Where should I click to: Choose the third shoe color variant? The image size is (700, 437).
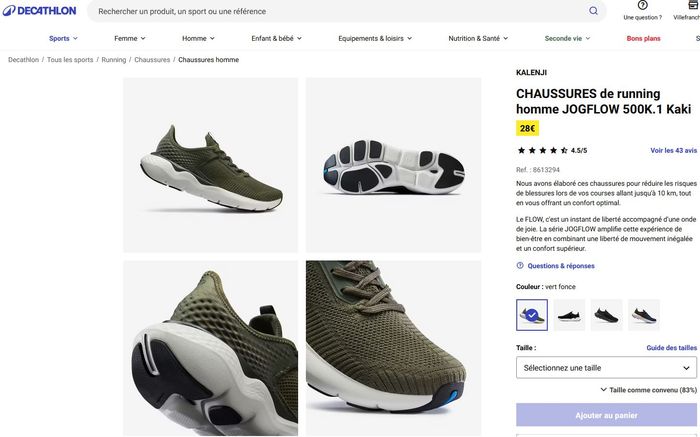(606, 315)
